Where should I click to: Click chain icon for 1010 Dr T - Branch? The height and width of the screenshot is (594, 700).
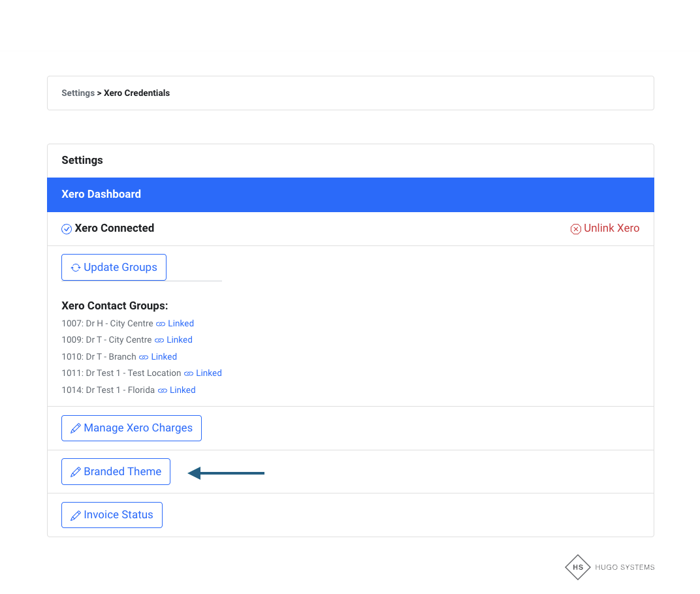click(144, 357)
